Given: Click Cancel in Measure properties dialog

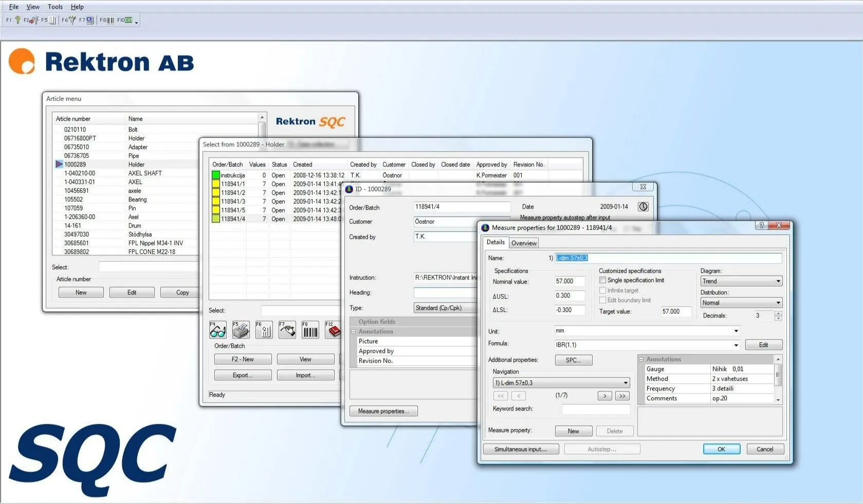Looking at the screenshot, I should pos(765,449).
